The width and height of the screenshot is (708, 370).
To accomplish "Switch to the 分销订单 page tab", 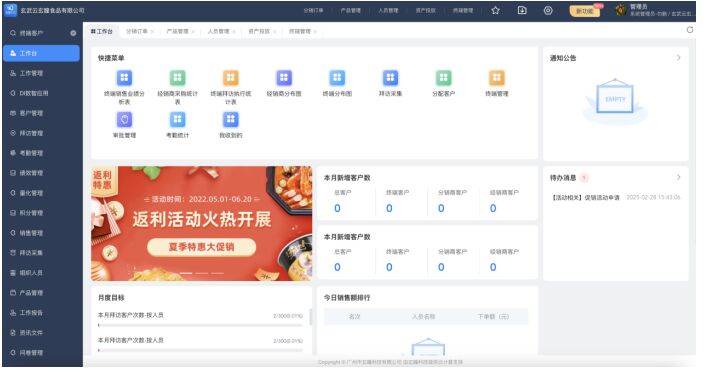I will (x=137, y=32).
